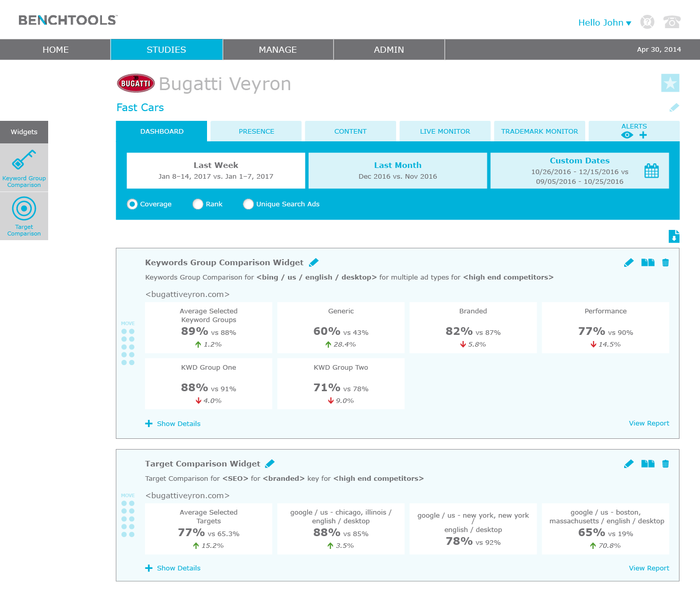700x595 pixels.
Task: Duplicate the Target Comparison widget
Action: (648, 464)
